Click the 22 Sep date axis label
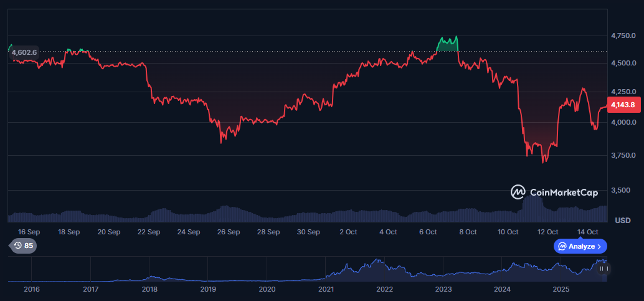The image size is (644, 301). point(149,232)
